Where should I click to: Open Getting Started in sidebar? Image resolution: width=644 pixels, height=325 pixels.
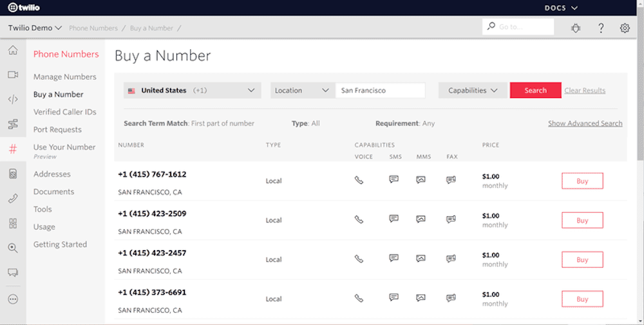[61, 244]
